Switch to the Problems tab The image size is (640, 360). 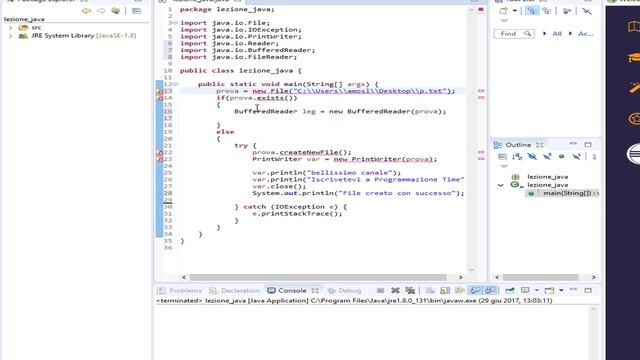pos(180,291)
